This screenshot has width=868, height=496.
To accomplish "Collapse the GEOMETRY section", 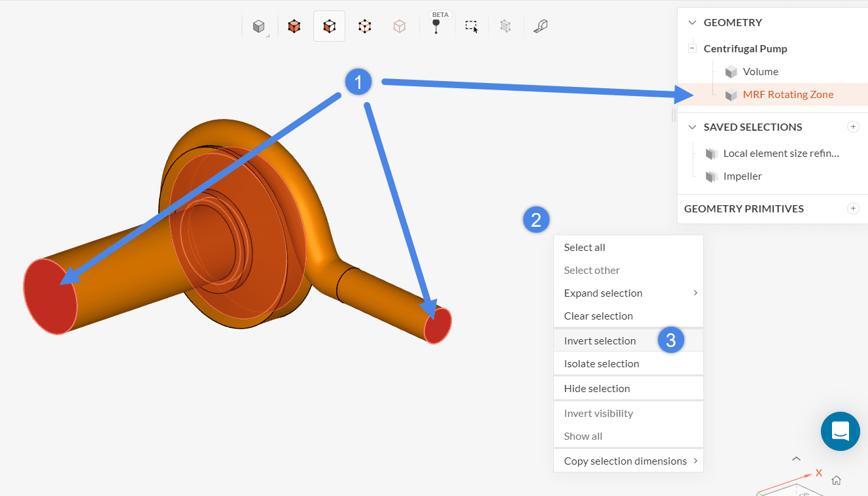I will [692, 22].
